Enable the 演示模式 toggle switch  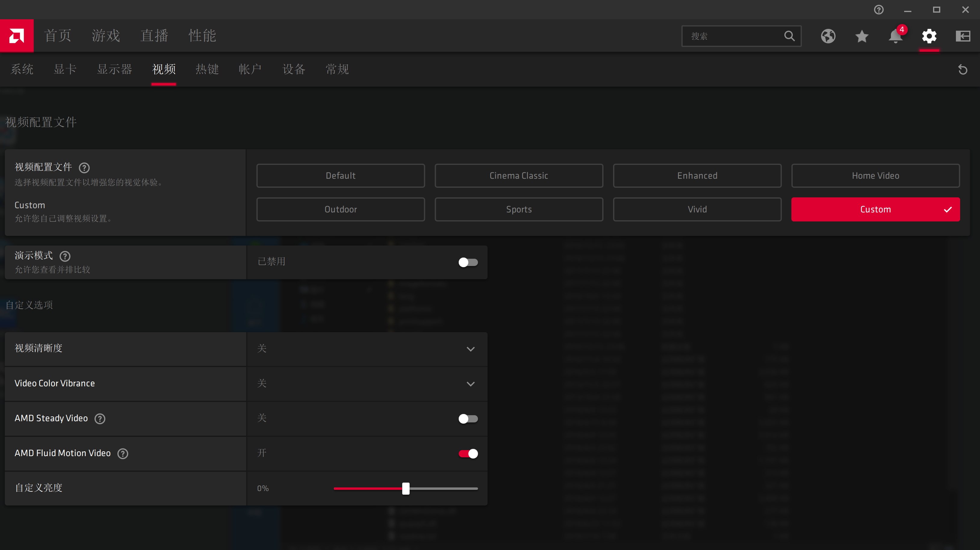pyautogui.click(x=468, y=262)
